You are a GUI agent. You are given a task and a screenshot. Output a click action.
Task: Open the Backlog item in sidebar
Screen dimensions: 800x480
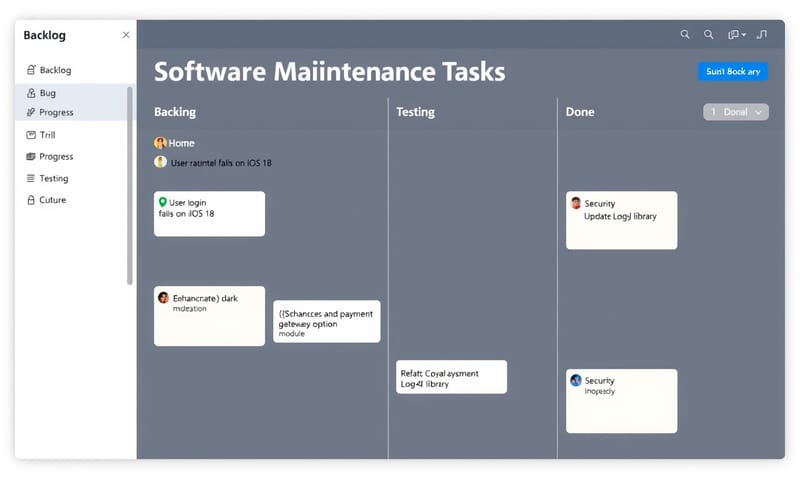55,70
